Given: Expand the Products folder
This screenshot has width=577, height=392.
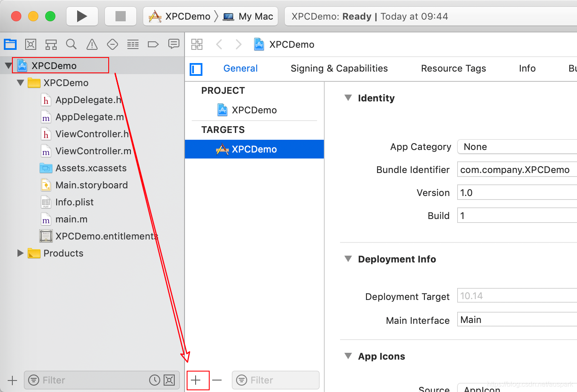Looking at the screenshot, I should point(20,253).
